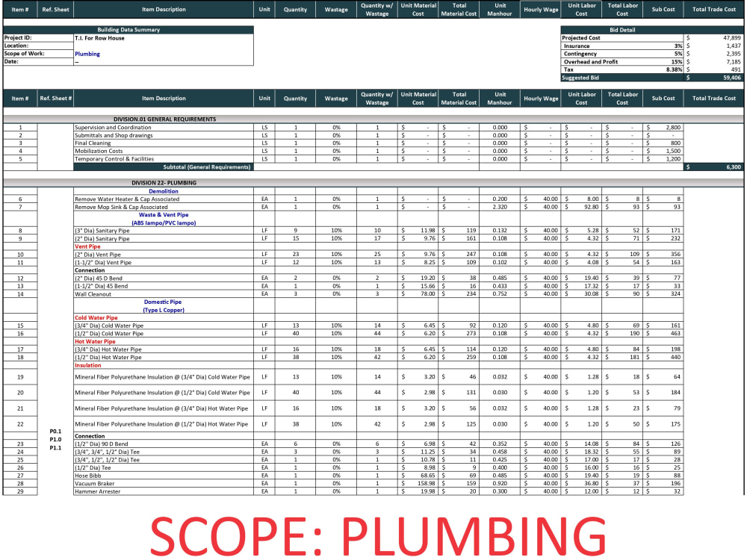Select the (1-1/2" Dia) Vent Pipe cell
Screen dimensions: 747x560
164,262
